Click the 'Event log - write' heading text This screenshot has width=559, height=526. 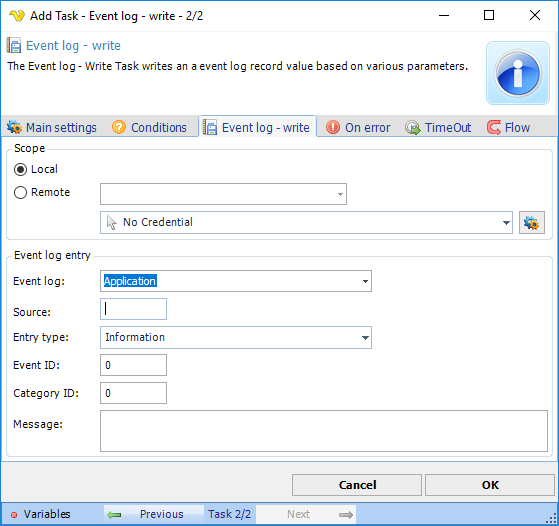(73, 46)
